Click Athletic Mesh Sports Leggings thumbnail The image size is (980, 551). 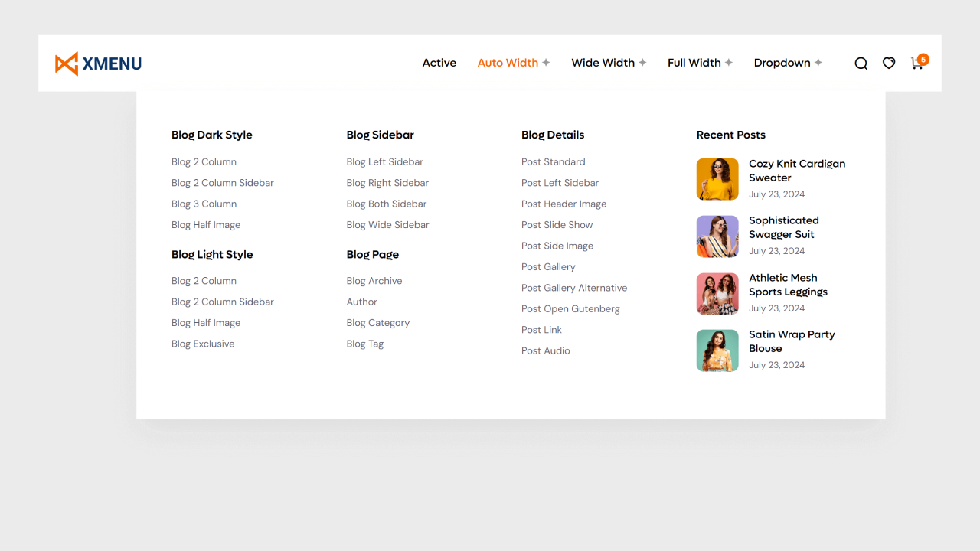click(717, 294)
